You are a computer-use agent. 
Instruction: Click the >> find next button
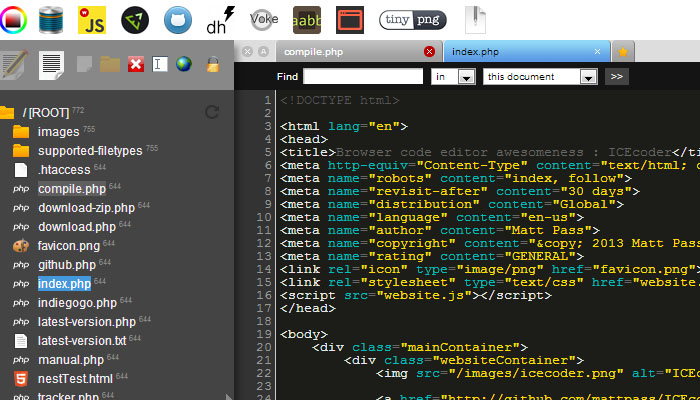click(616, 76)
